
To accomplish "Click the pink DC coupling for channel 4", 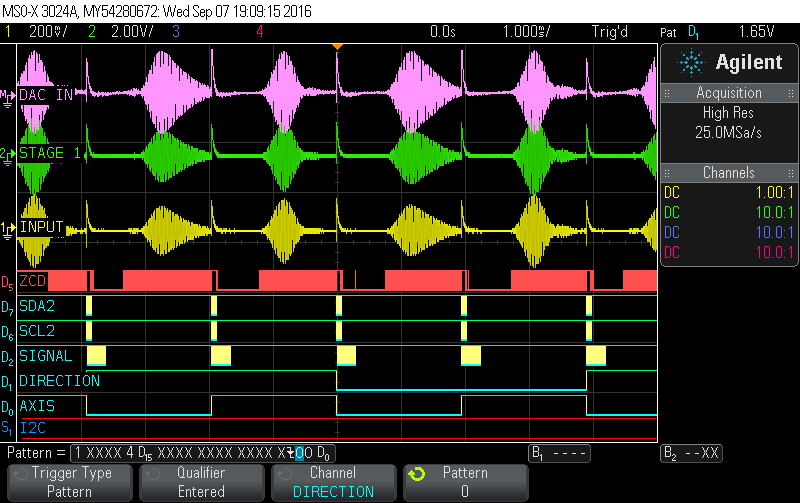I will 672,252.
